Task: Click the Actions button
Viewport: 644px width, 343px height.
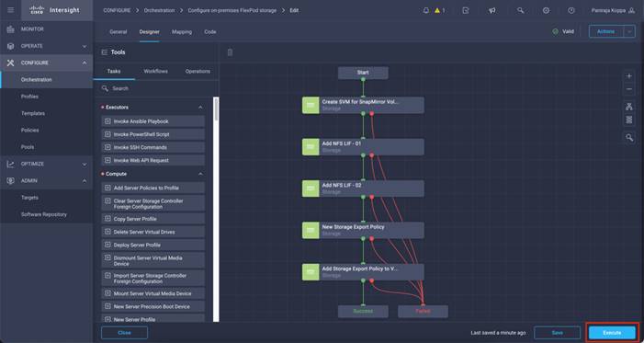Action: [606, 31]
